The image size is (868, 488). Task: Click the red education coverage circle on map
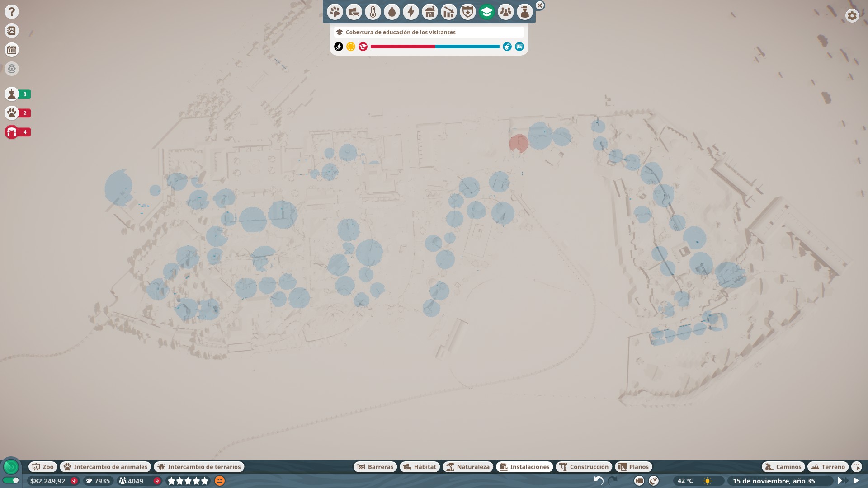pos(519,143)
